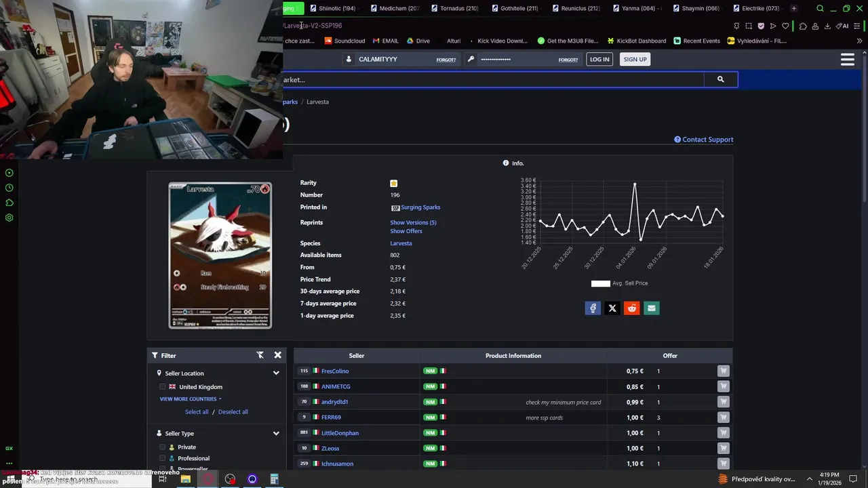This screenshot has width=868, height=488.
Task: Open browser extensions puzzle icon
Action: pyautogui.click(x=803, y=26)
